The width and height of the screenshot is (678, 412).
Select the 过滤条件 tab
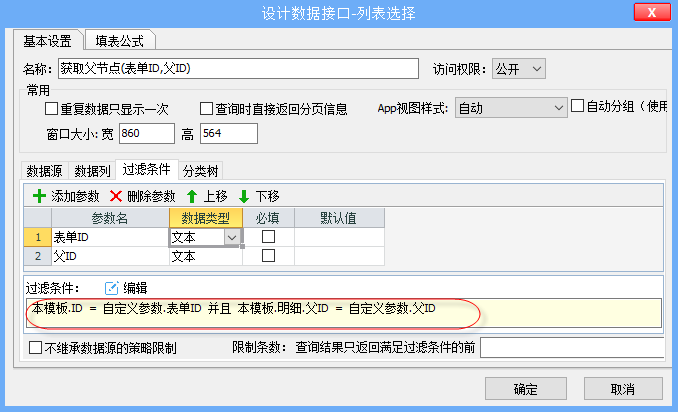click(147, 169)
